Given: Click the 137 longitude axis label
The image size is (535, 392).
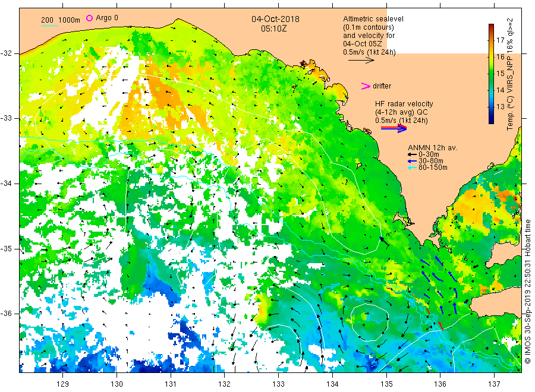Looking at the screenshot, I should pos(495,384).
